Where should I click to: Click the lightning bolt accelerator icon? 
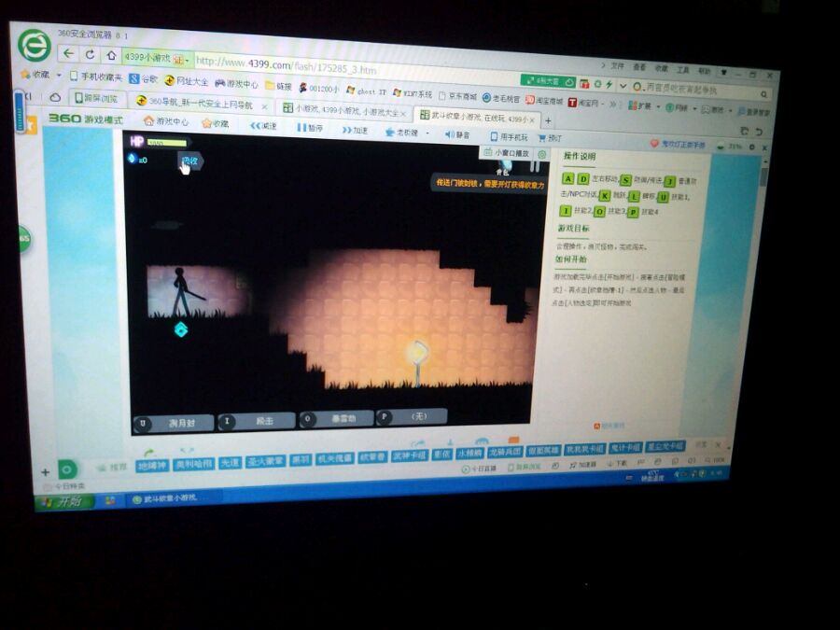pos(609,84)
